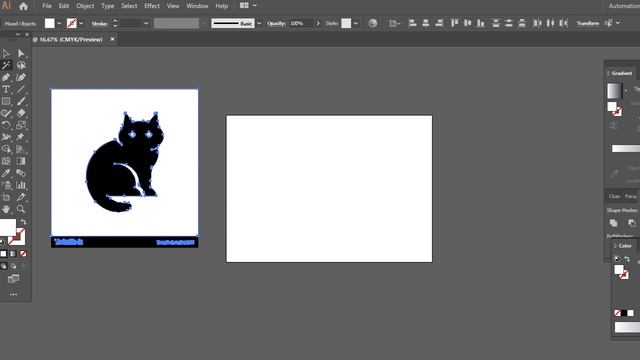640x360 pixels.
Task: Select the Rotate tool
Action: [6, 125]
